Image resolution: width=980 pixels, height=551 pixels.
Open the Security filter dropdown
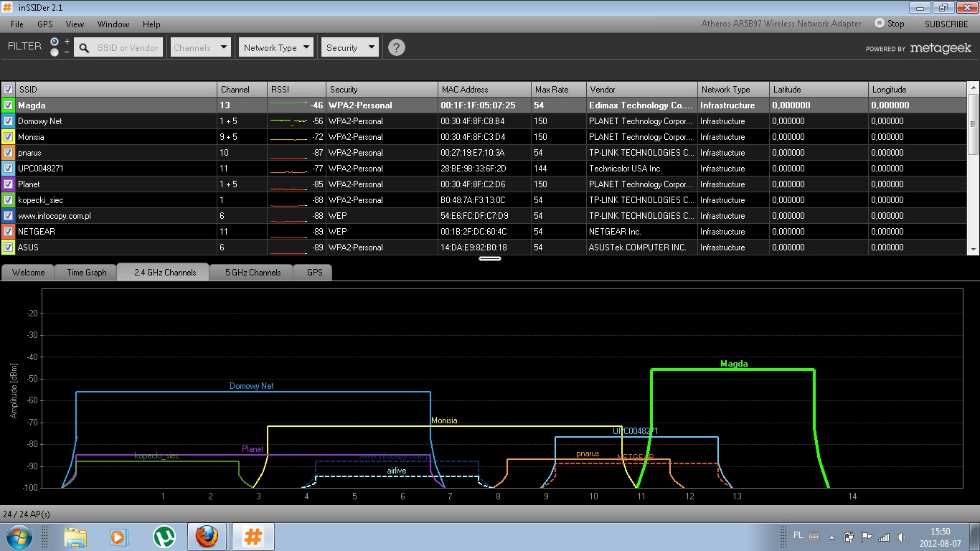click(349, 47)
